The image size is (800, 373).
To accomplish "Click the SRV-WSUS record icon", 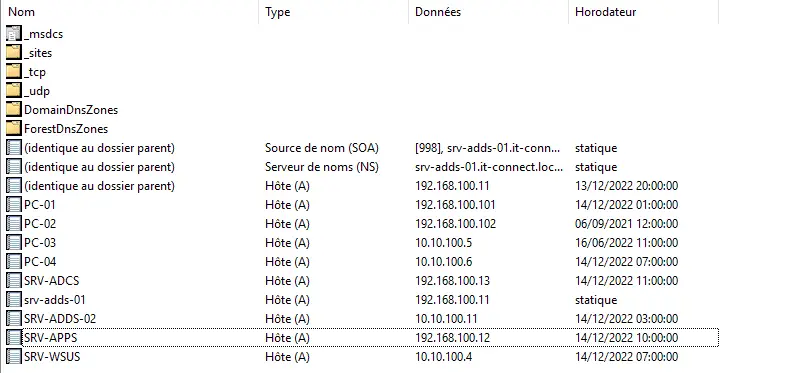I will pyautogui.click(x=14, y=357).
